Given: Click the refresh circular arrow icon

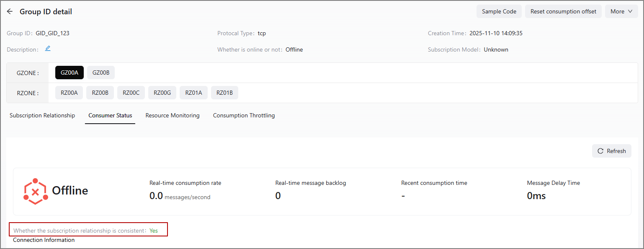Looking at the screenshot, I should (600, 151).
